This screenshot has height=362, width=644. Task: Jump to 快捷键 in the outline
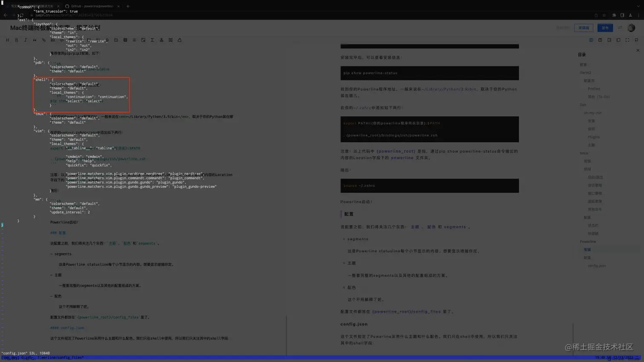pos(593,234)
